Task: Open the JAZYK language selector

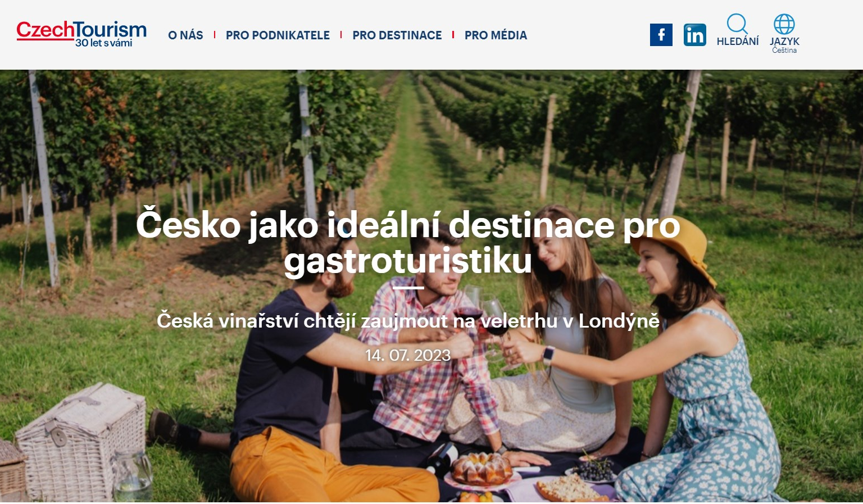Action: point(784,42)
